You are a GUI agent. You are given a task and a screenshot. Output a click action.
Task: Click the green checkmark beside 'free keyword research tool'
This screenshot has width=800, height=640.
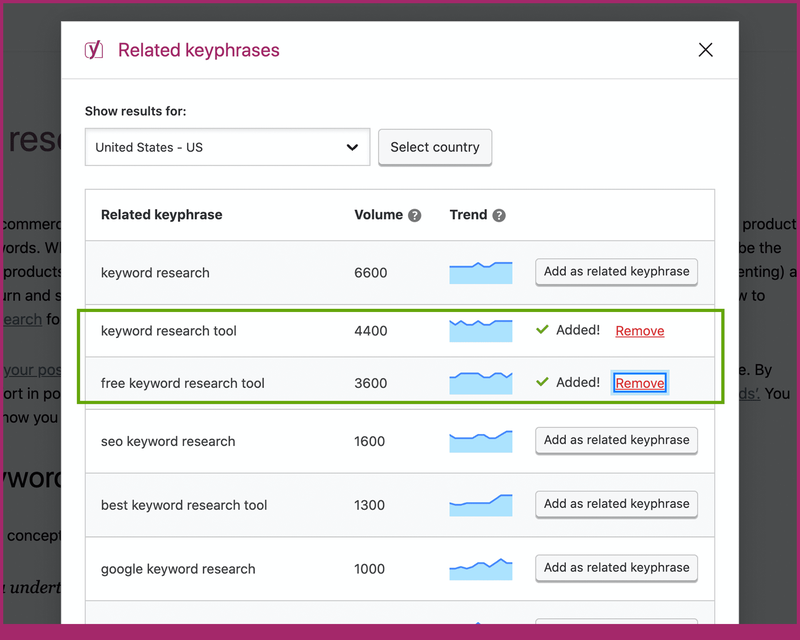tap(542, 382)
